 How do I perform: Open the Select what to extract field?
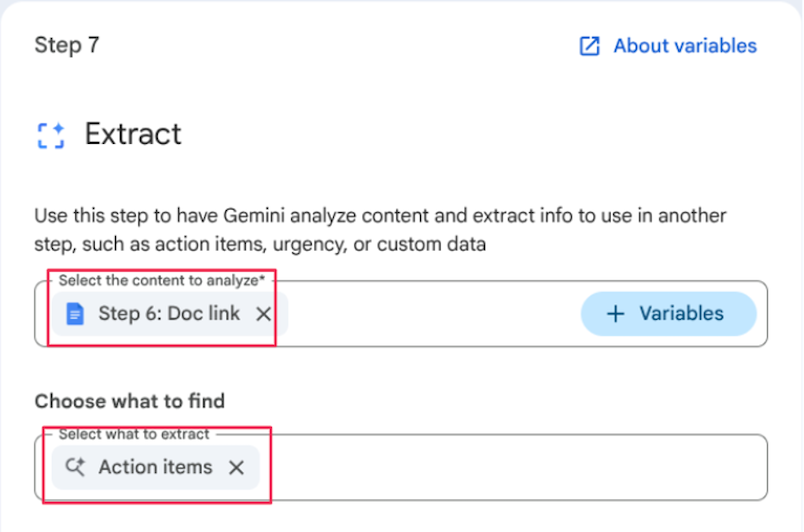(x=401, y=467)
